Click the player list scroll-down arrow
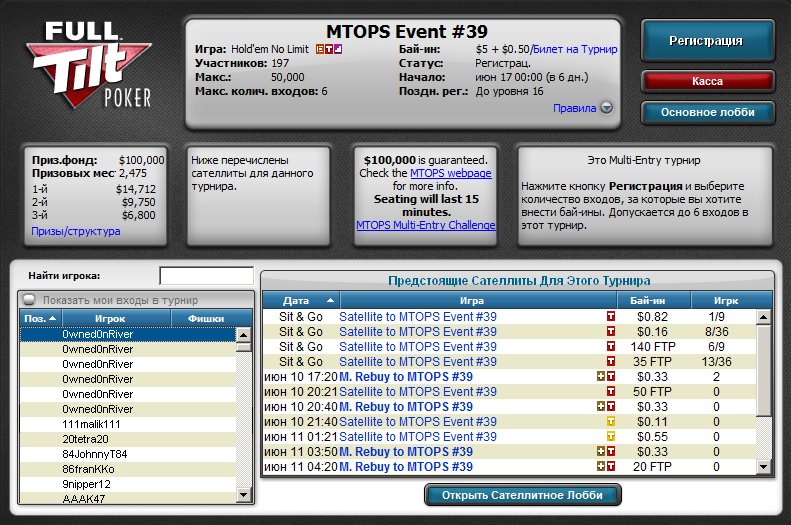The width and height of the screenshot is (791, 525). pos(244,495)
